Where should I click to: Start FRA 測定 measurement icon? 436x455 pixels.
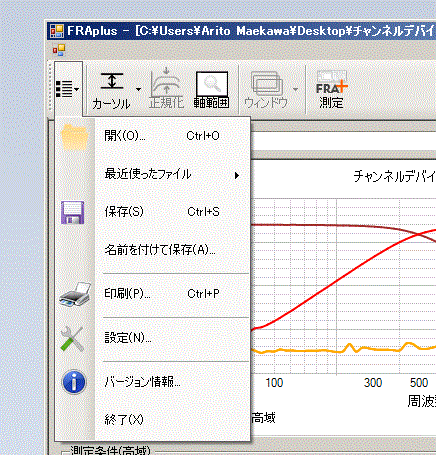pyautogui.click(x=331, y=89)
